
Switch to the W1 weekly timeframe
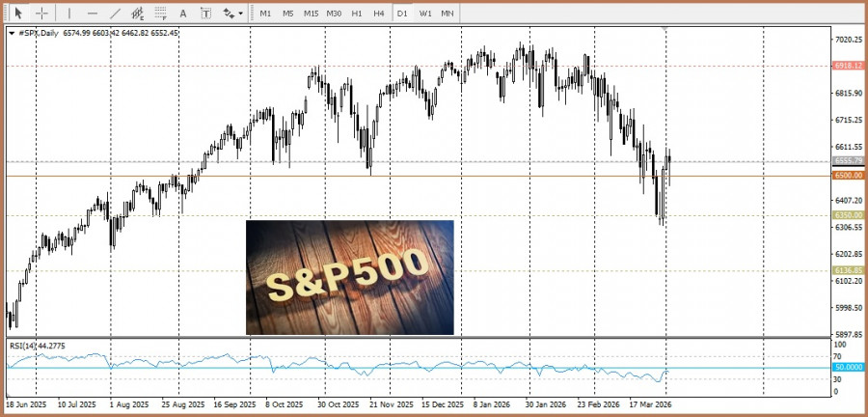(x=425, y=13)
